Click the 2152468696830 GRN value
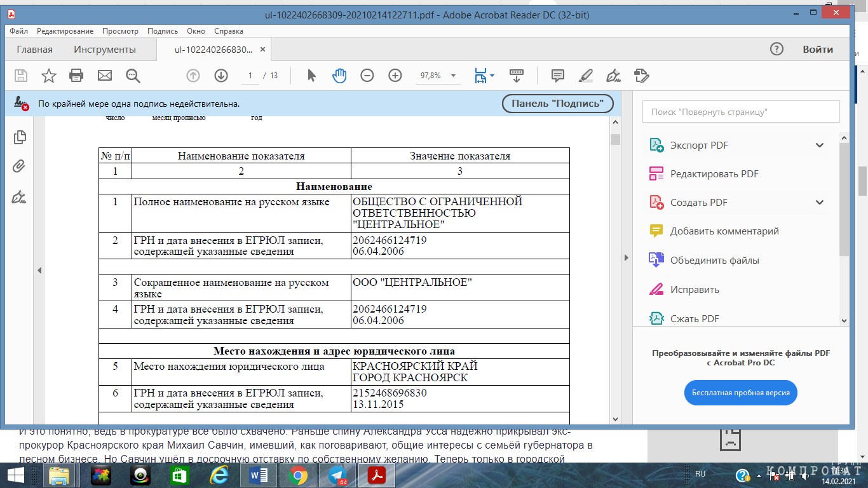868x488 pixels. click(390, 393)
